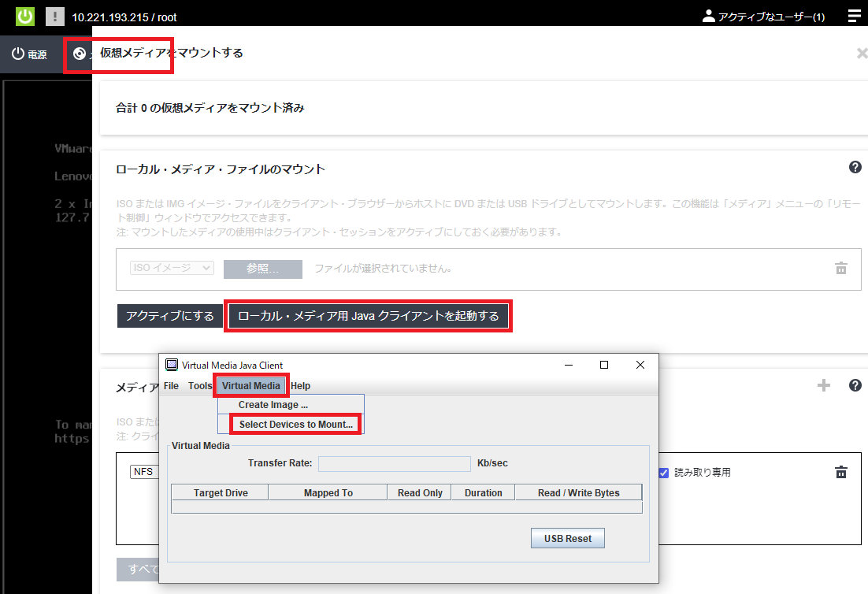Click the gray alert exclamation icon
This screenshot has height=594, width=868.
point(55,16)
